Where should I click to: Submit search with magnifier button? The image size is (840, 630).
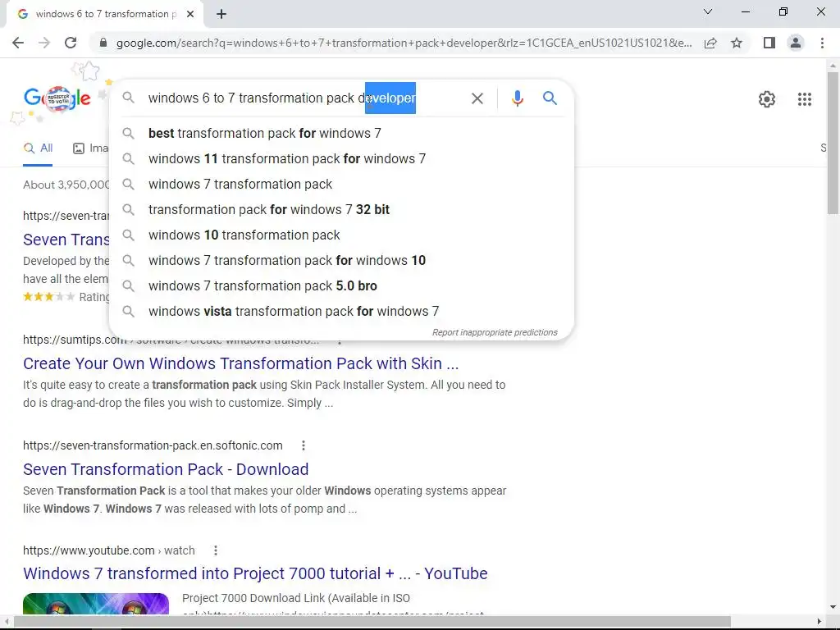coord(550,98)
